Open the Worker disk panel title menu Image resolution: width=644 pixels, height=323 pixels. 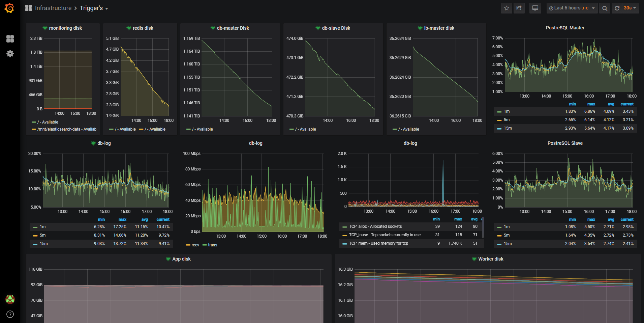tap(490, 259)
